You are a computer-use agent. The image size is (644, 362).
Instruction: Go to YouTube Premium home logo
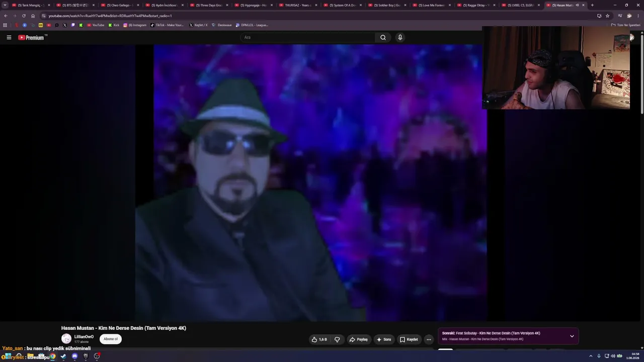click(31, 37)
